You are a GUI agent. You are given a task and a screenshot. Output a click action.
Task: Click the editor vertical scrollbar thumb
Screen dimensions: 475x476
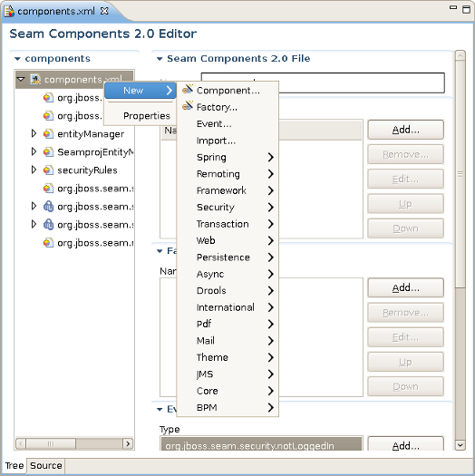pos(460,174)
